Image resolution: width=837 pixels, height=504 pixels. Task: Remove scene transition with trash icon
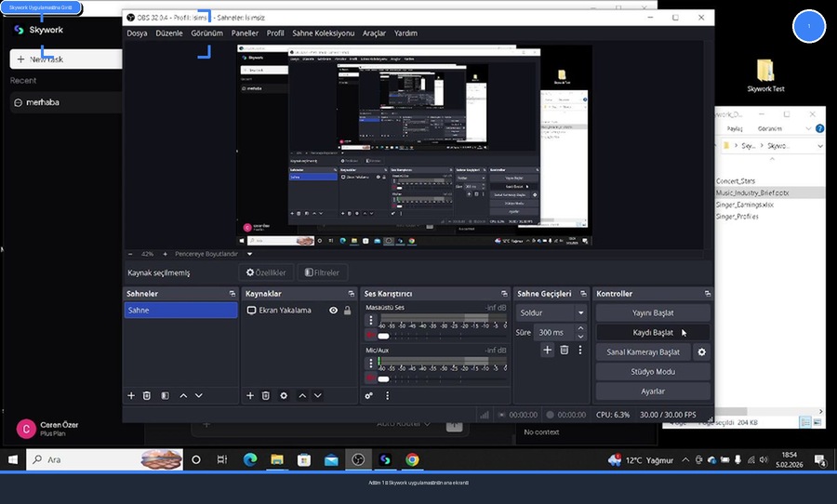tap(564, 350)
